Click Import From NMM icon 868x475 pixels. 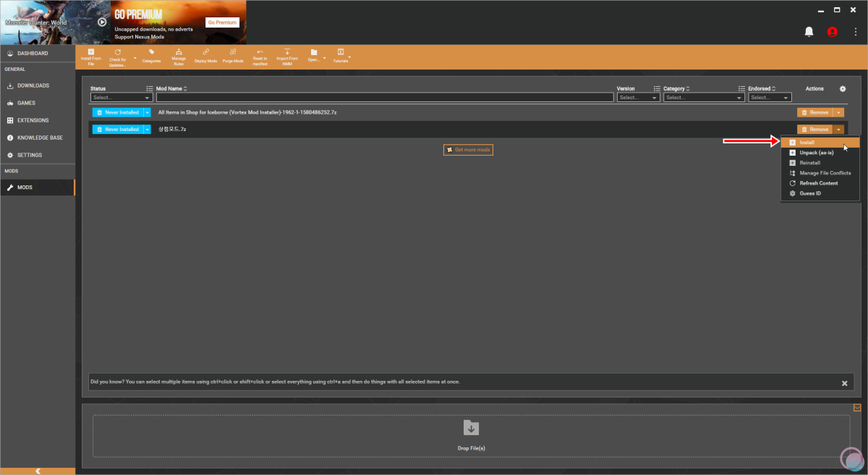(287, 51)
